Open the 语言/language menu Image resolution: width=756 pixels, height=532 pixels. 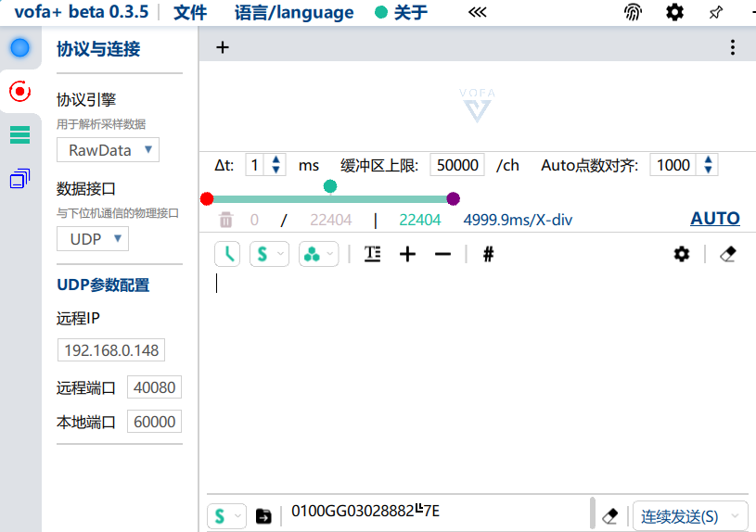[x=294, y=12]
